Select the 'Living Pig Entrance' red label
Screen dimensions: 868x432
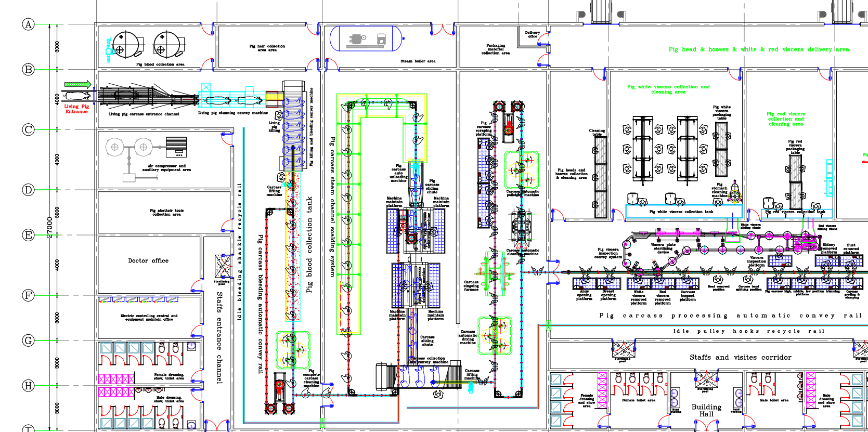coord(76,109)
